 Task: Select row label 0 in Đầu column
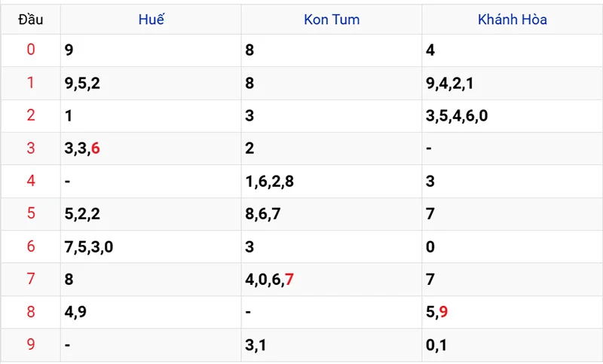coord(31,50)
